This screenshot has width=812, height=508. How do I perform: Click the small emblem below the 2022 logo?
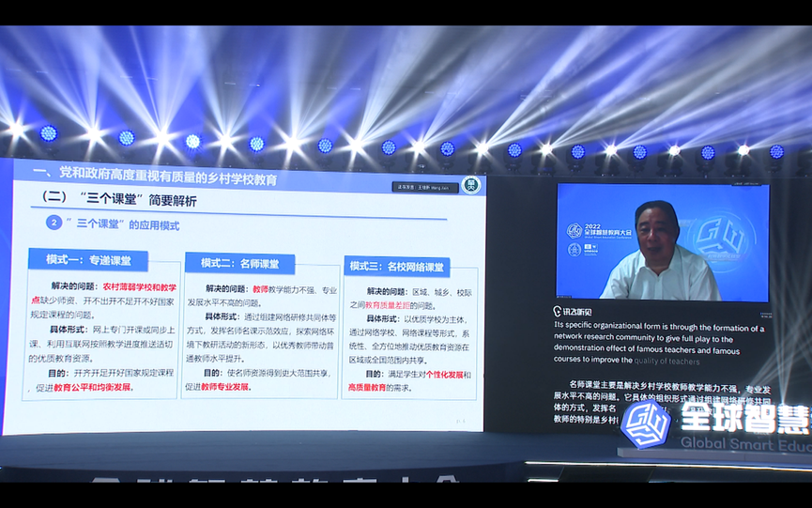click(x=574, y=250)
